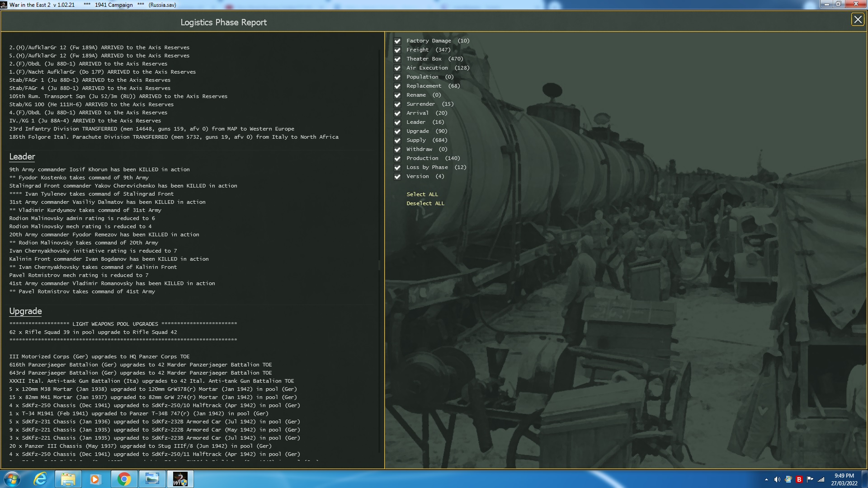
Task: Toggle the Factory Damage checkbox
Action: pos(397,41)
